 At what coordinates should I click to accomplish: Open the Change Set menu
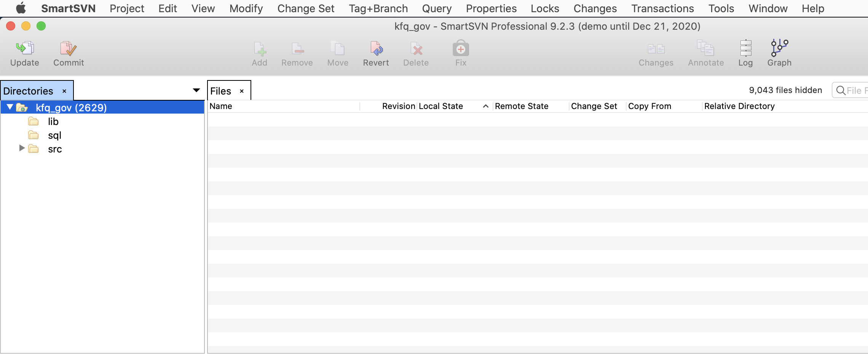coord(306,8)
